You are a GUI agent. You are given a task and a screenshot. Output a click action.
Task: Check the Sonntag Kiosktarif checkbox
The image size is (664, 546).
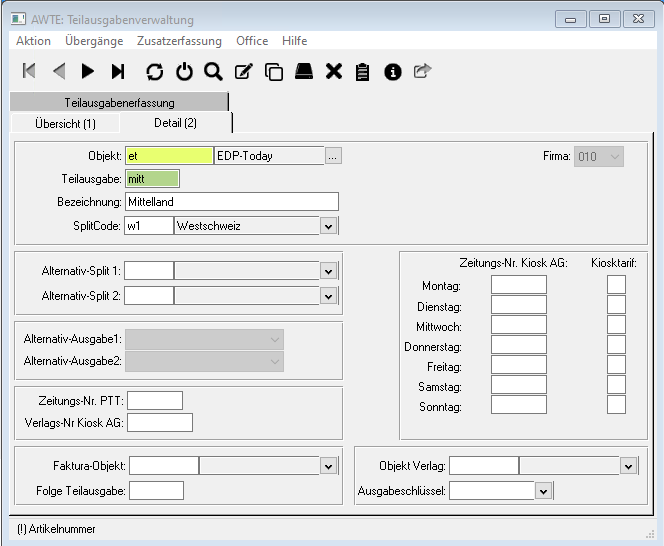(x=616, y=405)
